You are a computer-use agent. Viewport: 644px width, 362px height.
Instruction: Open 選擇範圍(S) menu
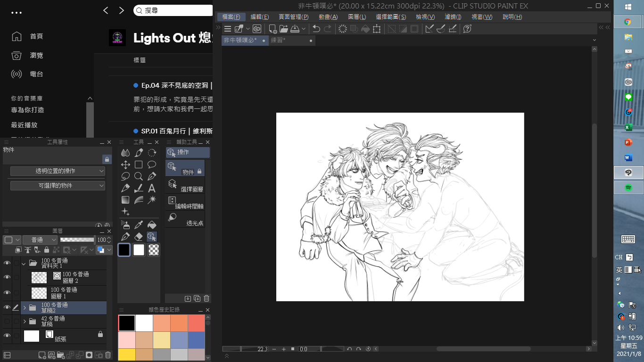391,17
